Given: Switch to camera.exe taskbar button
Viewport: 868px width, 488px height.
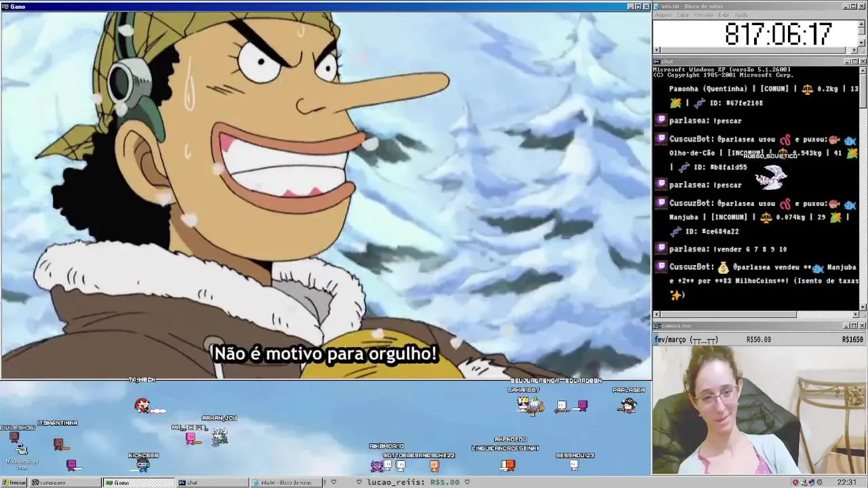Looking at the screenshot, I should (x=66, y=483).
